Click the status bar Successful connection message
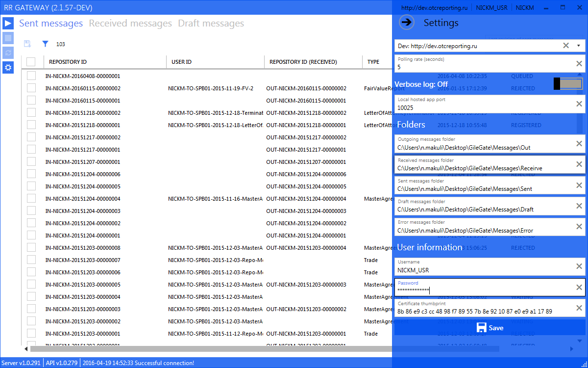 [139, 363]
